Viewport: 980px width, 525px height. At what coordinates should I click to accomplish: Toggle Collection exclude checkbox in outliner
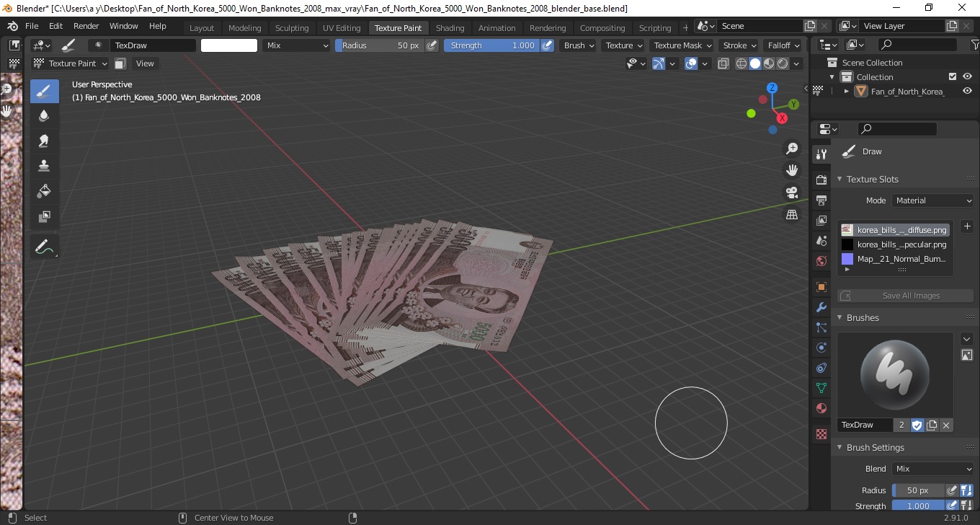coord(953,76)
